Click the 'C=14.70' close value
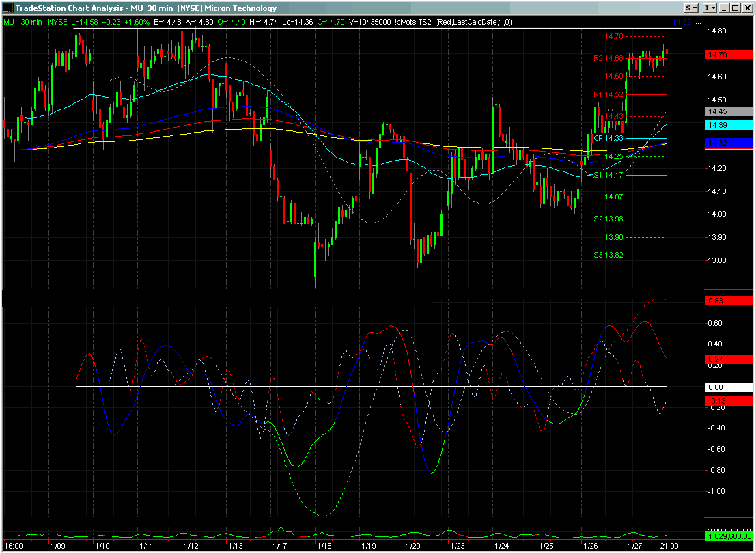The height and width of the screenshot is (554, 756). (x=331, y=22)
